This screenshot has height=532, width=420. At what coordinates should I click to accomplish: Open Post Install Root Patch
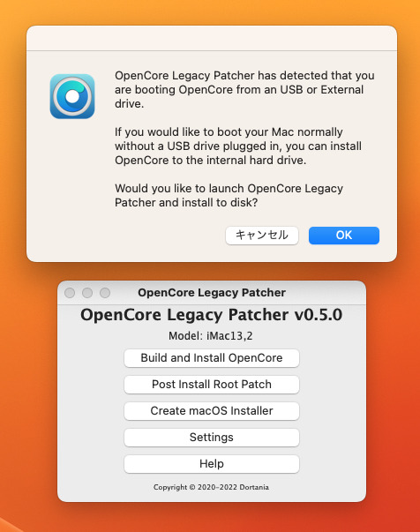coord(212,385)
